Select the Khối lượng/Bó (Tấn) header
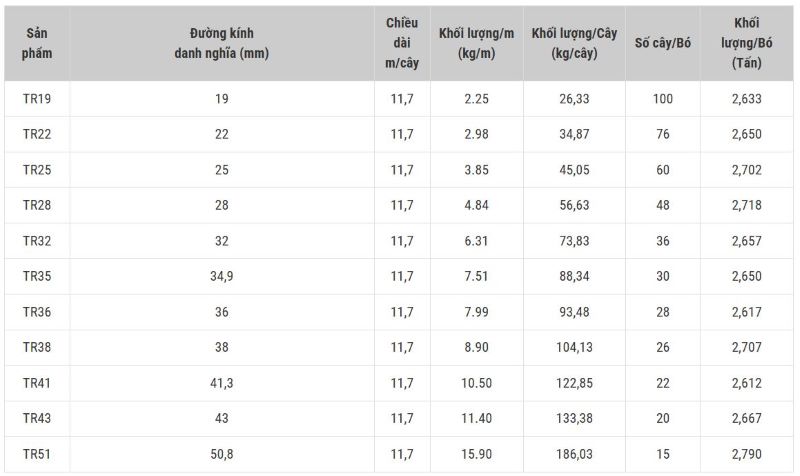The width and height of the screenshot is (800, 476). point(746,43)
